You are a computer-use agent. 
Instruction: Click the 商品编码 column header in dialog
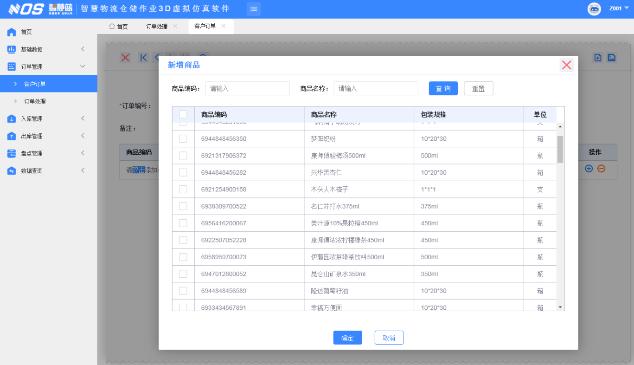click(x=249, y=114)
